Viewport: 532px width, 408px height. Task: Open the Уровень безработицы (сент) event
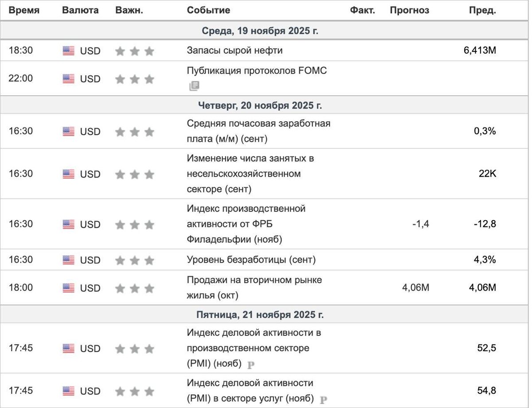(x=251, y=260)
